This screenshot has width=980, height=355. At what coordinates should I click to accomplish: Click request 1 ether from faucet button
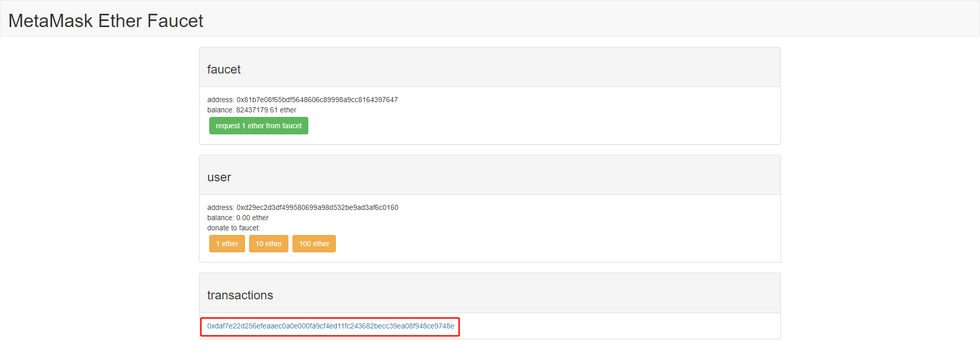[258, 126]
